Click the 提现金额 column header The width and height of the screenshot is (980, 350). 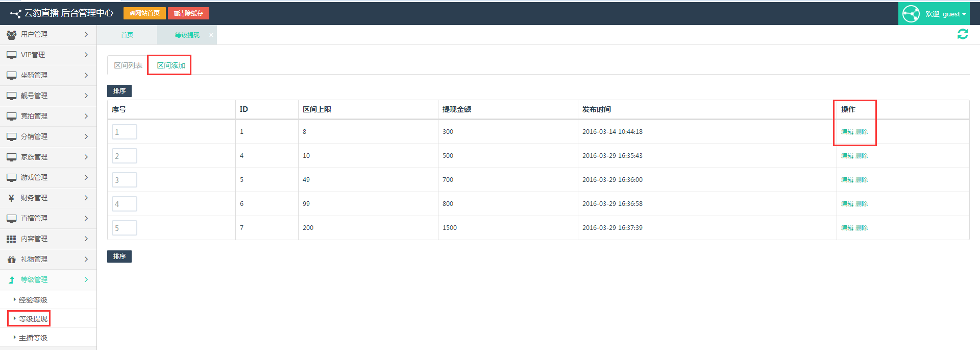(457, 109)
